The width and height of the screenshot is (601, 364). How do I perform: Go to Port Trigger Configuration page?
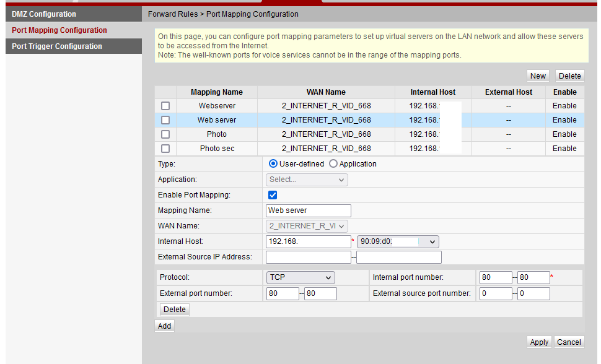(57, 46)
